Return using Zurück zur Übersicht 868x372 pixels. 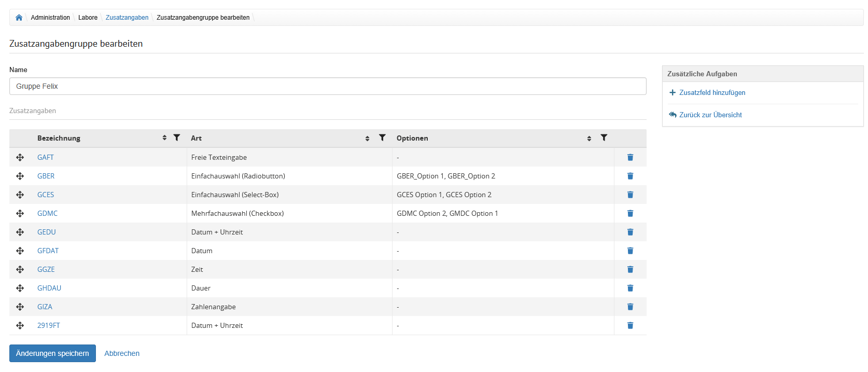710,115
